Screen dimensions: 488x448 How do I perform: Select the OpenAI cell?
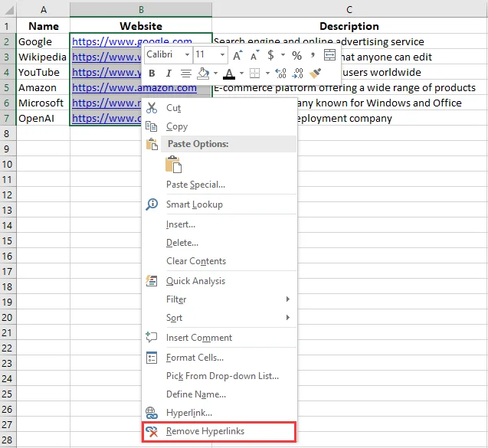coord(43,118)
